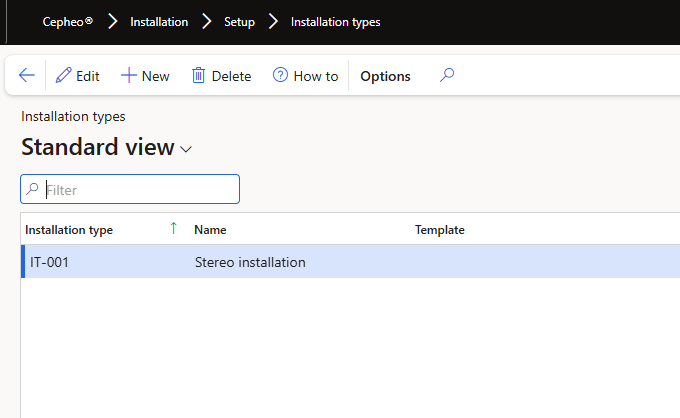The image size is (680, 418).
Task: Create a new record with New
Action: coord(145,76)
